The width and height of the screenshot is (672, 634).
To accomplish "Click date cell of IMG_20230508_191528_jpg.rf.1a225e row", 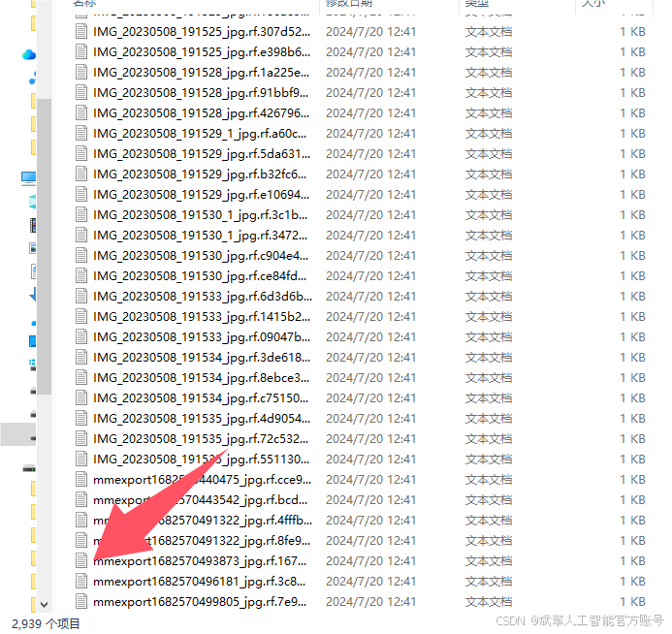I will [x=370, y=73].
